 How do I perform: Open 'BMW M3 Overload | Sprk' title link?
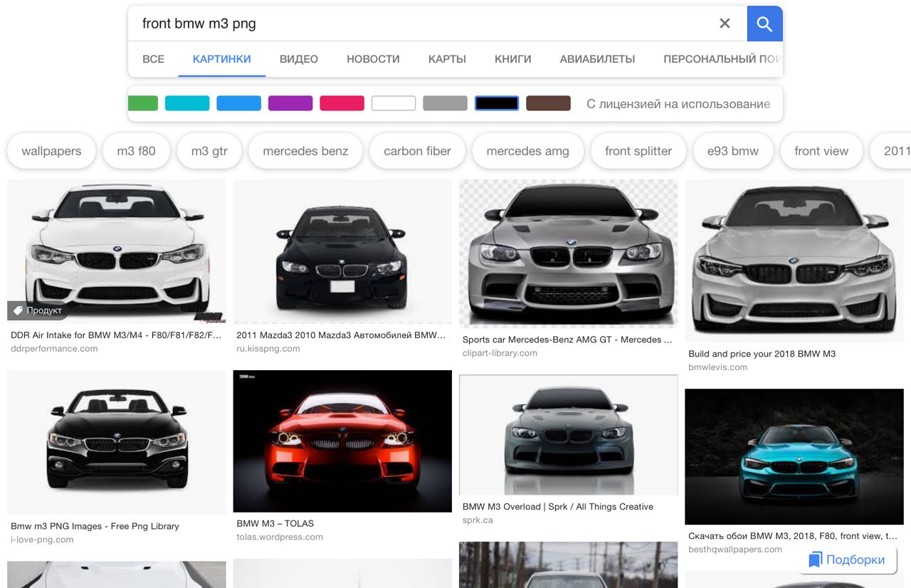[557, 507]
